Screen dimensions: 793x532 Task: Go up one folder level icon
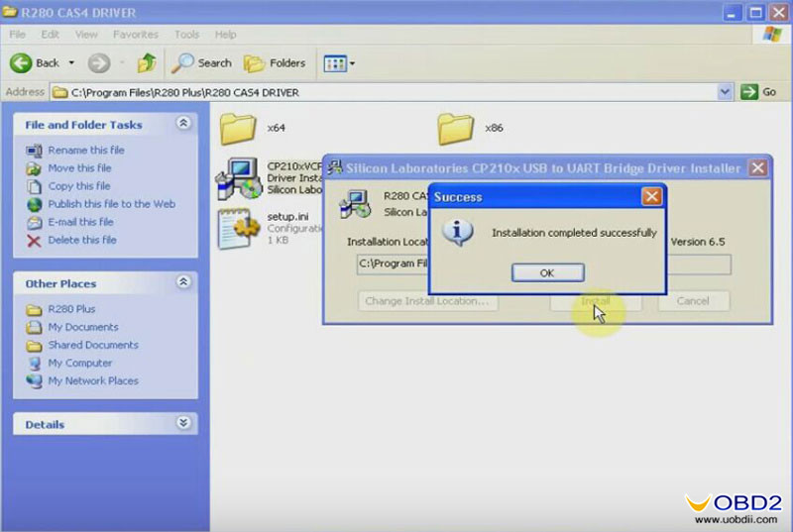147,63
